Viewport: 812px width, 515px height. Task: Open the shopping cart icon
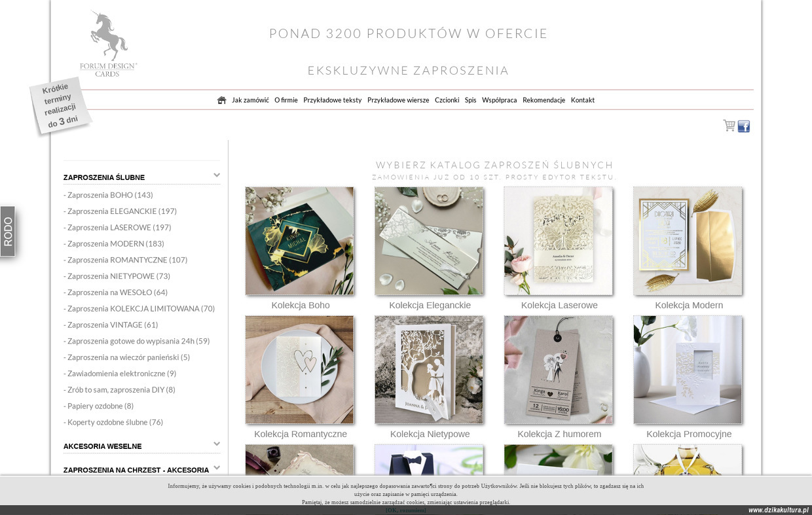[x=729, y=126]
